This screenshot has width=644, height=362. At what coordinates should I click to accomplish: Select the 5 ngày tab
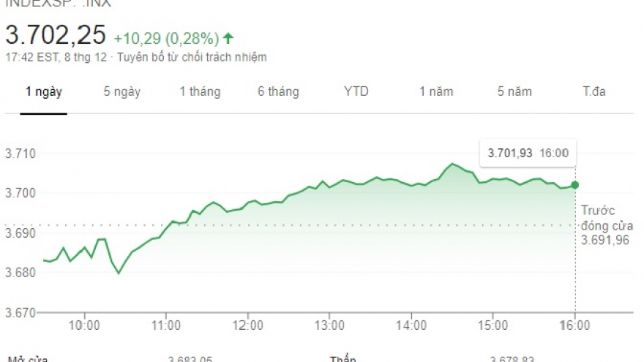[x=121, y=92]
